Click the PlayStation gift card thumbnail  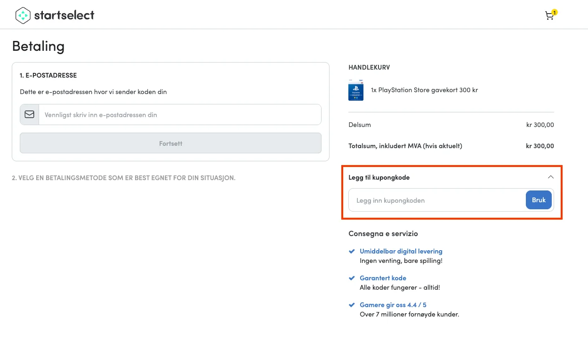pos(356,90)
